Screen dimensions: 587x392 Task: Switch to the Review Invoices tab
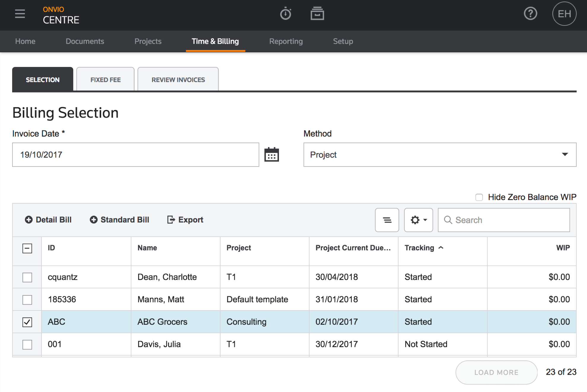[x=178, y=79]
